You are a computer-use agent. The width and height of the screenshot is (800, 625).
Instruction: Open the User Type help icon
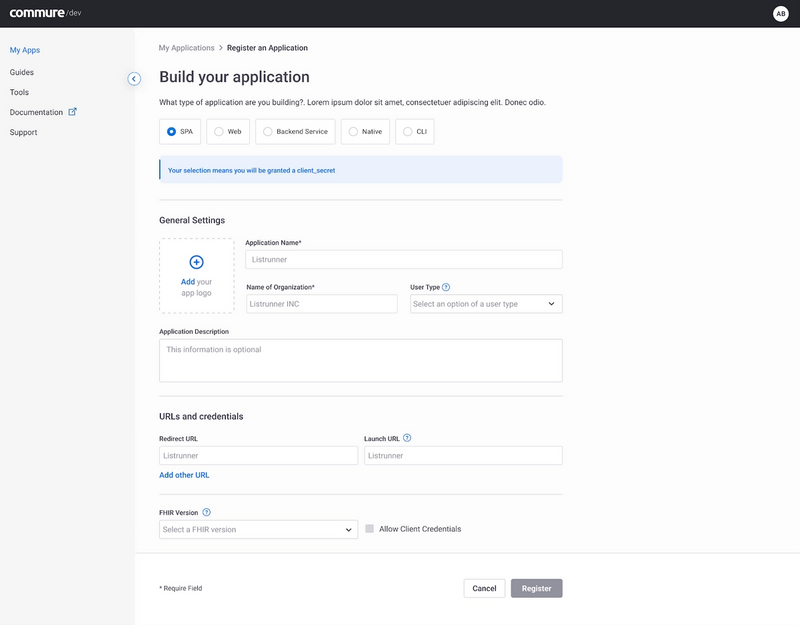coord(446,287)
